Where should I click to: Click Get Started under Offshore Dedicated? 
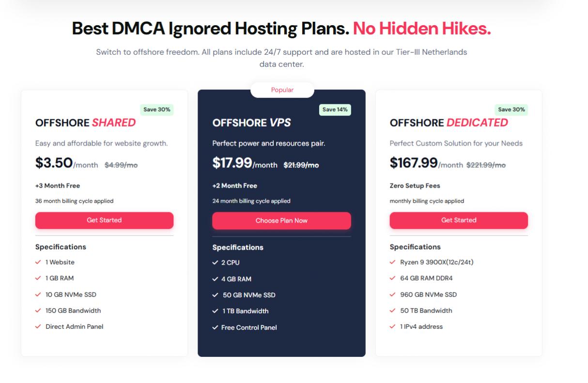coord(459,220)
